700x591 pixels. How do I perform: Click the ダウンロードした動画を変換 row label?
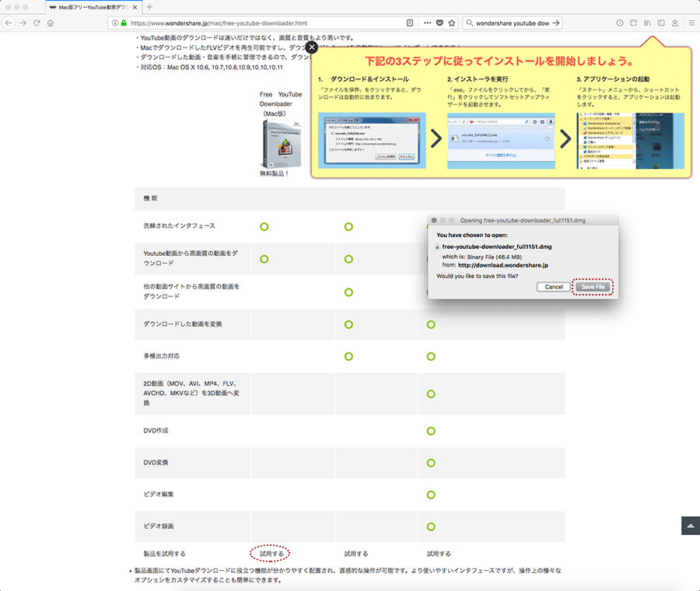pos(182,324)
